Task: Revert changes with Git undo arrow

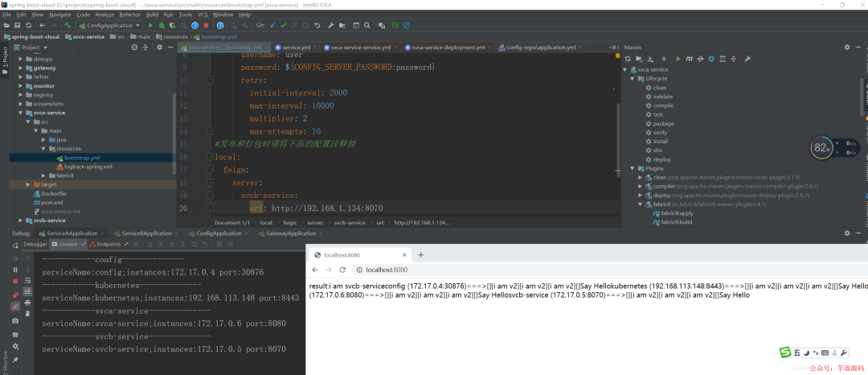Action: click(317, 26)
